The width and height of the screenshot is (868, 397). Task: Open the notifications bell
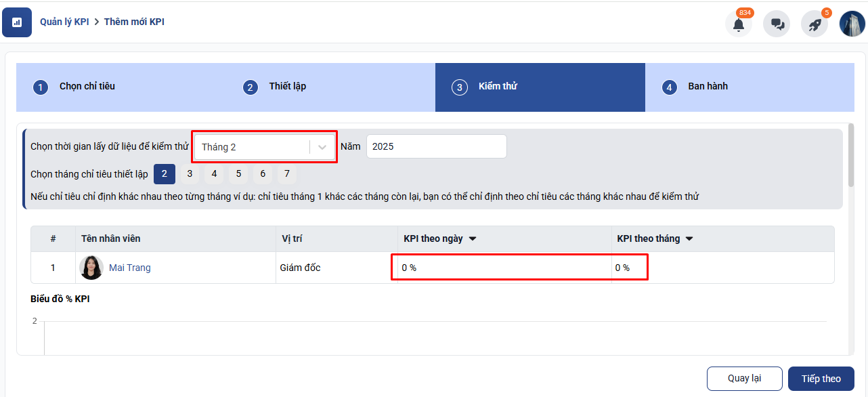(739, 24)
